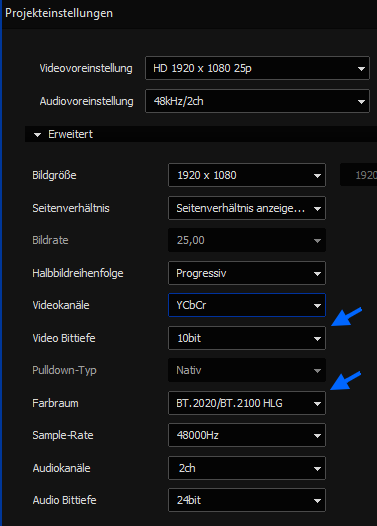The width and height of the screenshot is (377, 526).
Task: Click the disabled Bildrate dropdown showing 25,00
Action: pos(247,240)
